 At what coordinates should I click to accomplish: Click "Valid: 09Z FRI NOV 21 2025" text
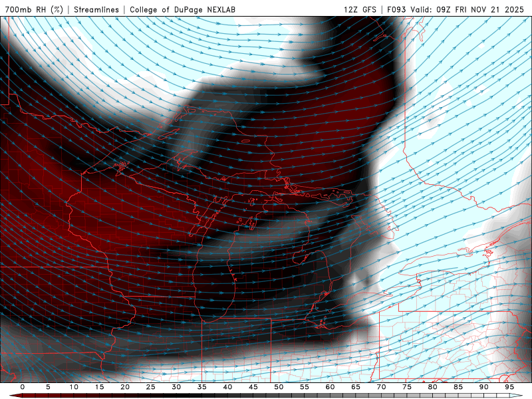pos(467,9)
